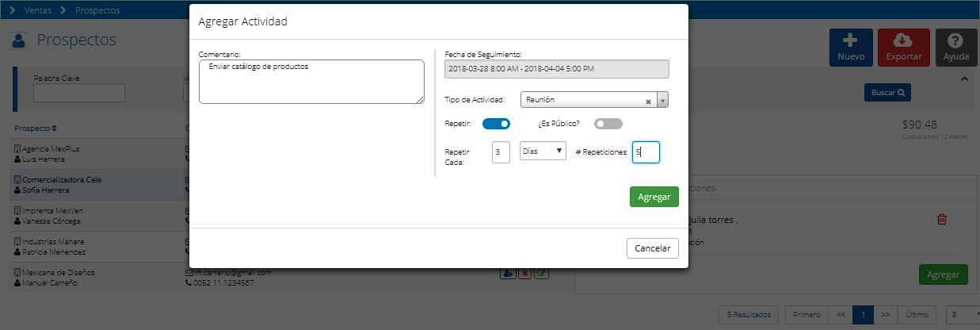The width and height of the screenshot is (980, 330).
Task: Click Ventas in the breadcrumb
Action: 38,10
